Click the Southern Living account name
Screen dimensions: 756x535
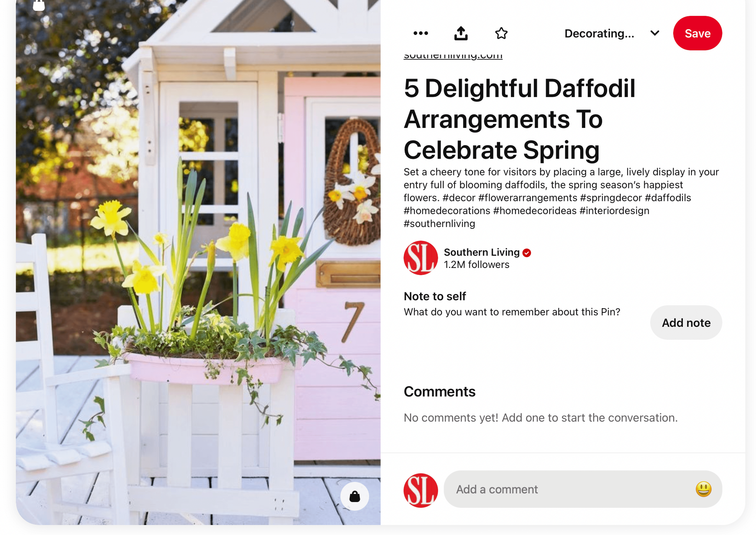482,252
